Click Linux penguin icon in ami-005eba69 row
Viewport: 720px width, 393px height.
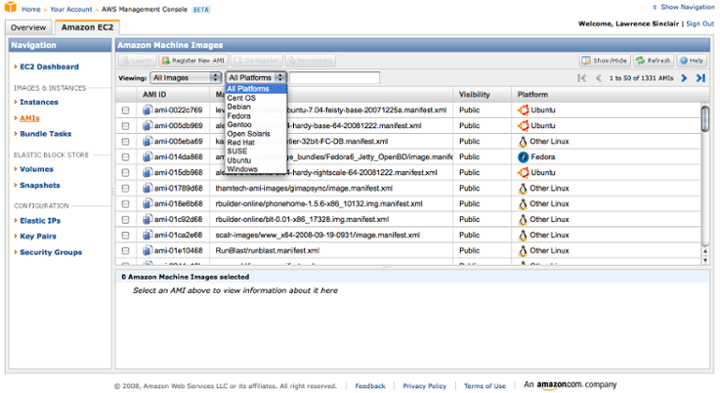click(x=523, y=141)
